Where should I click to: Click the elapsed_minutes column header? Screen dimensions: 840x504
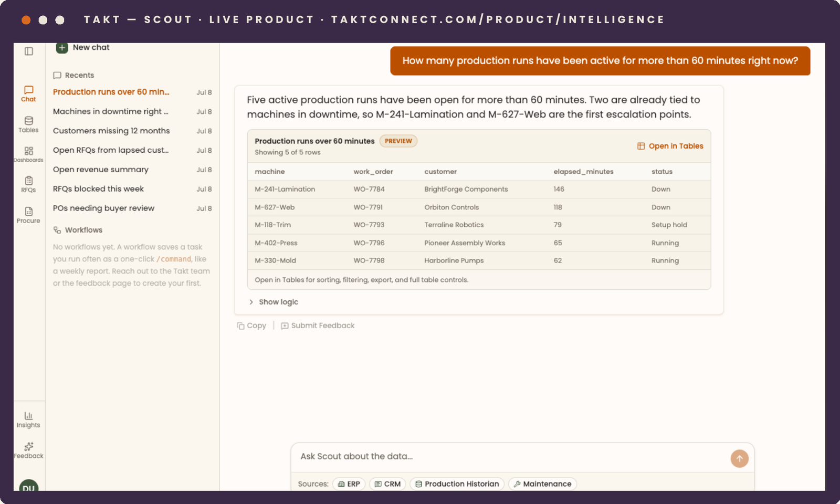tap(583, 172)
